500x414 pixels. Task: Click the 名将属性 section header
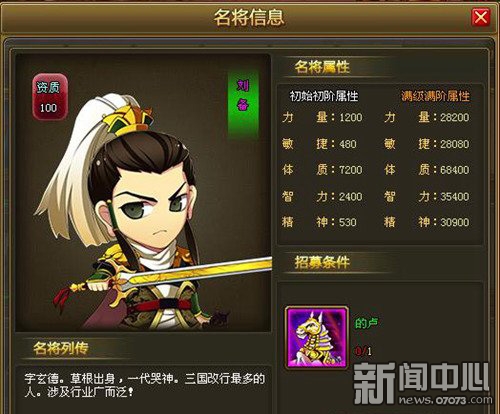[322, 67]
